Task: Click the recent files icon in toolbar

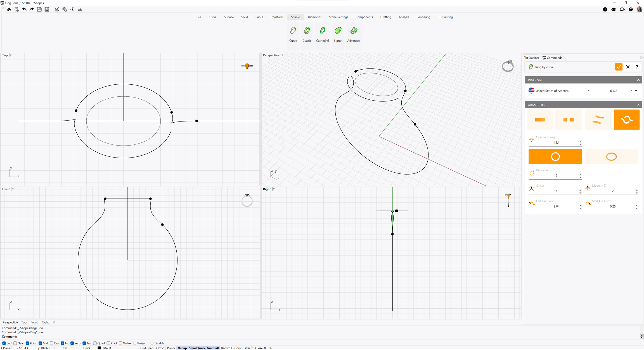Action: tap(16, 9)
